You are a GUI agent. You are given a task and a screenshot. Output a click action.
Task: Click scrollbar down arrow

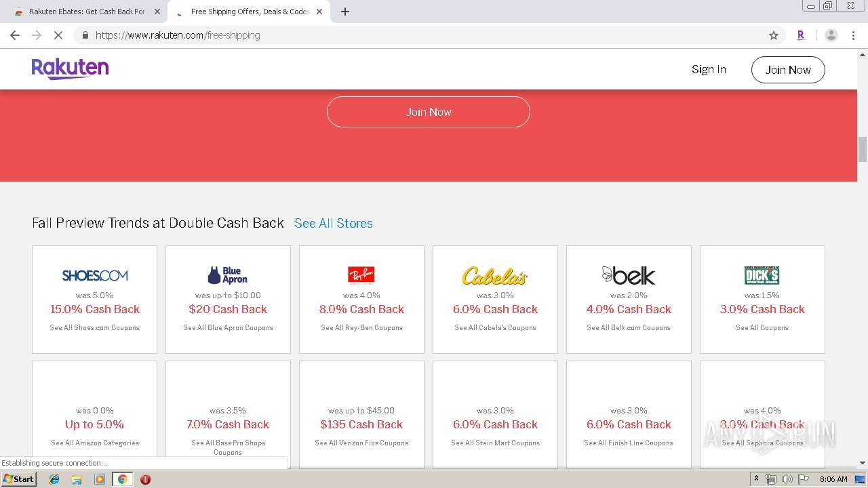863,463
